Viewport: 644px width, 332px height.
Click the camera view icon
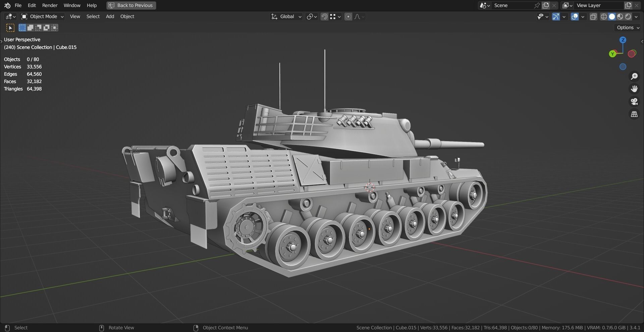coord(634,102)
